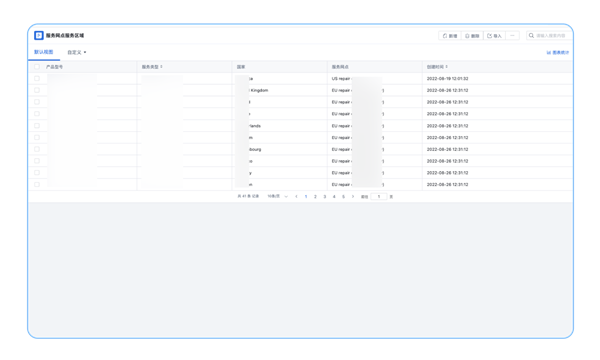Click the page jump number field
The width and height of the screenshot is (600, 360).
coord(379,197)
